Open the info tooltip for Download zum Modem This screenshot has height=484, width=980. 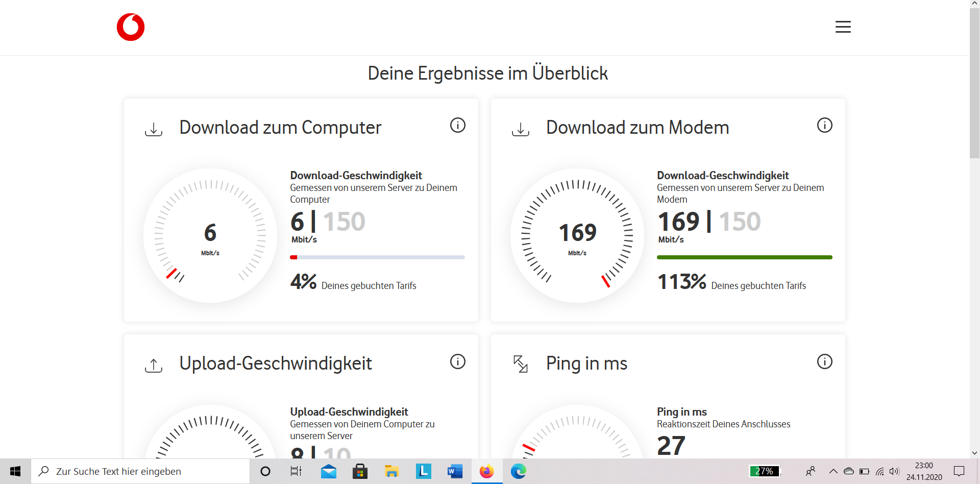click(824, 125)
